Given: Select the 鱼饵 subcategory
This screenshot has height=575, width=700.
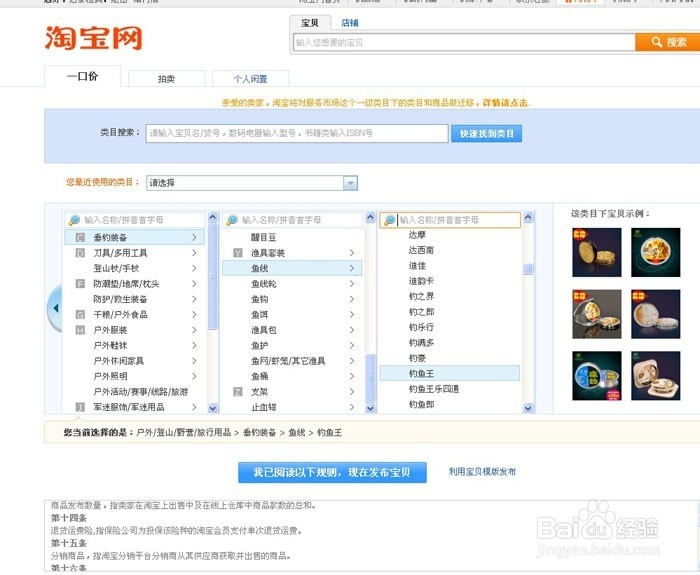Looking at the screenshot, I should pyautogui.click(x=259, y=314).
